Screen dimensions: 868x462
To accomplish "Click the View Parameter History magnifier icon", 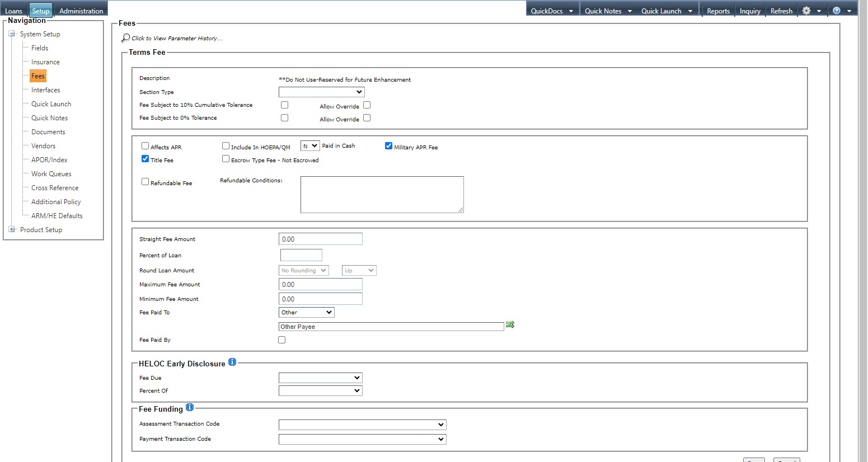I will click(x=125, y=38).
